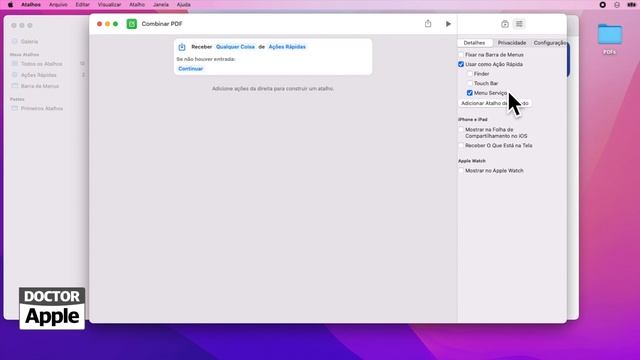Screen dimensions: 640x360
Task: Change the Qualquer Coisa input type
Action: tap(235, 47)
